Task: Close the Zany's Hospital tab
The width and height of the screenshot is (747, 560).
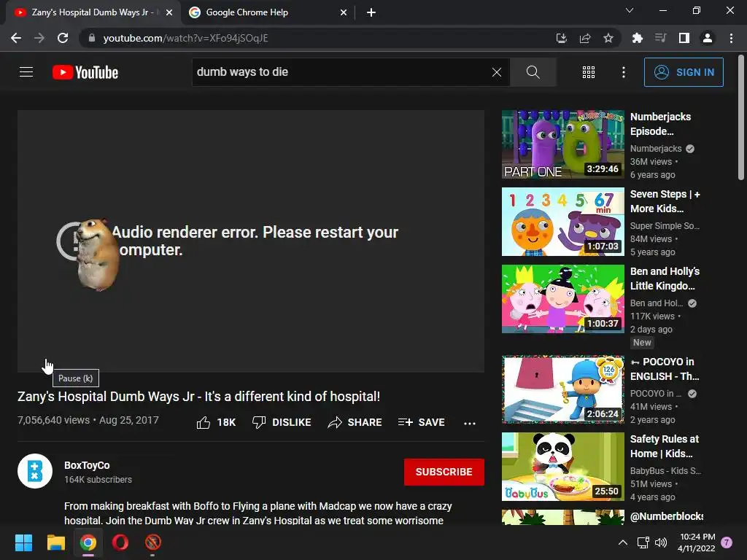Action: pyautogui.click(x=169, y=12)
